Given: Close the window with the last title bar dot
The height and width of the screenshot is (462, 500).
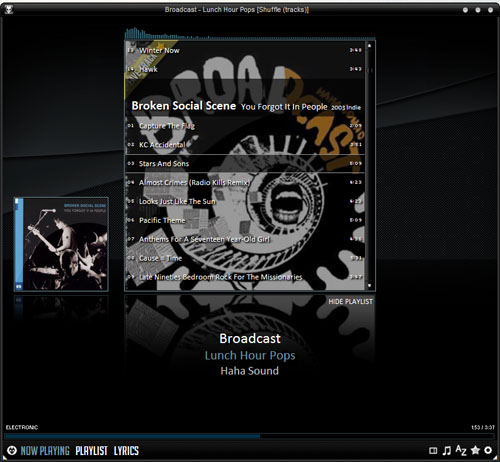Looking at the screenshot, I should [x=490, y=10].
